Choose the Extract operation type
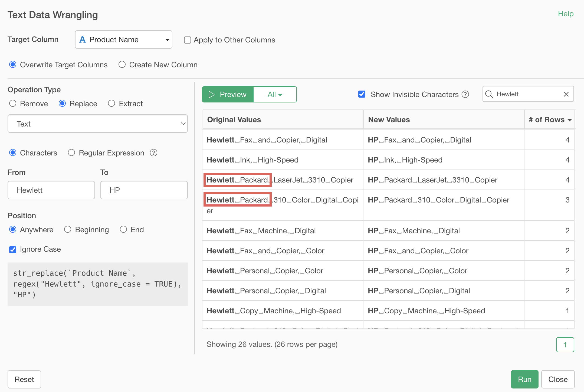This screenshot has height=392, width=584. pos(111,104)
